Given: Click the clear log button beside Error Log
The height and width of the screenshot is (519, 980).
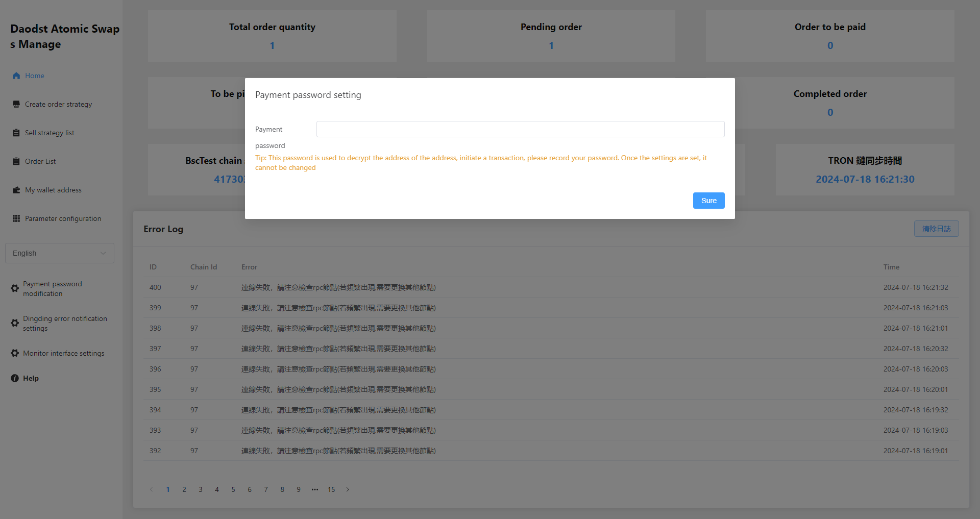Looking at the screenshot, I should click(x=936, y=229).
